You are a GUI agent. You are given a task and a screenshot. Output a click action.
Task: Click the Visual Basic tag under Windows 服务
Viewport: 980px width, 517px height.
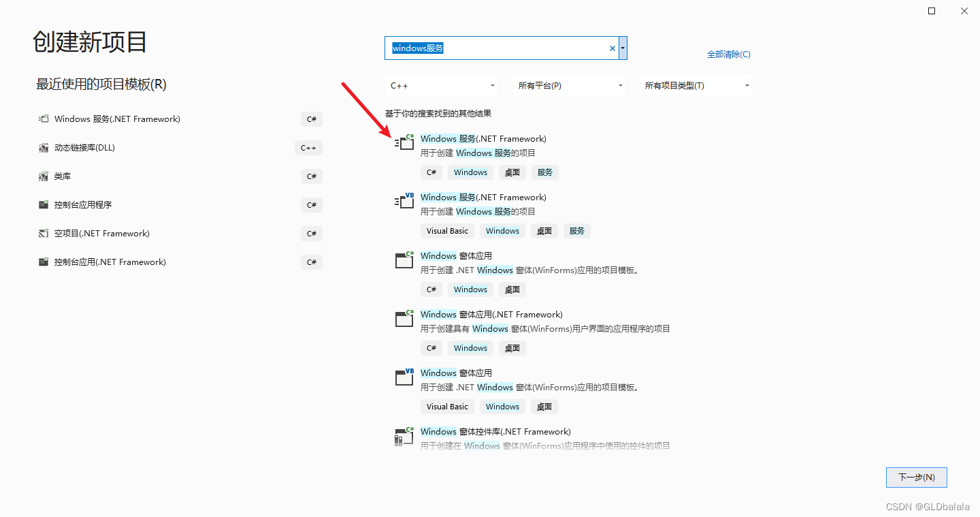pyautogui.click(x=447, y=231)
